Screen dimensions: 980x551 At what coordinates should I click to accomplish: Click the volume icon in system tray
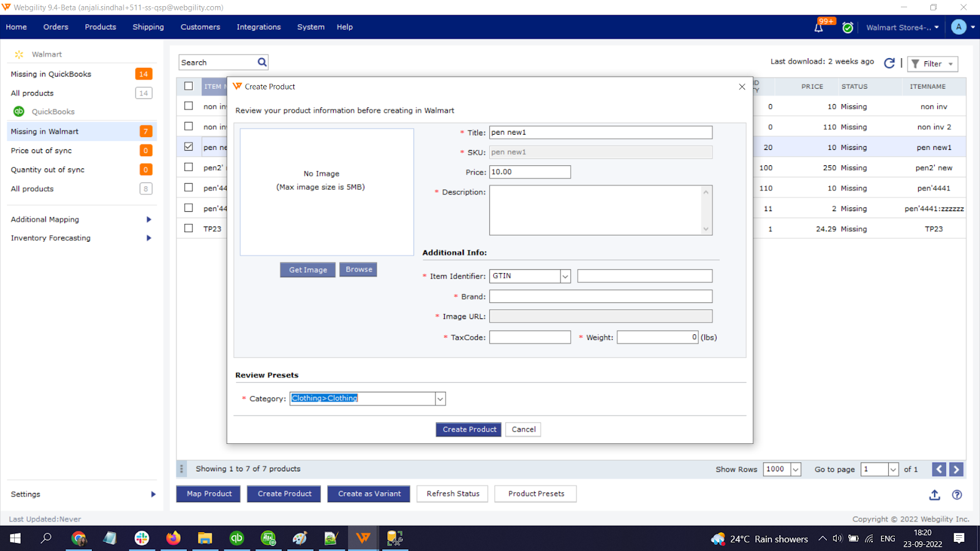pyautogui.click(x=837, y=539)
